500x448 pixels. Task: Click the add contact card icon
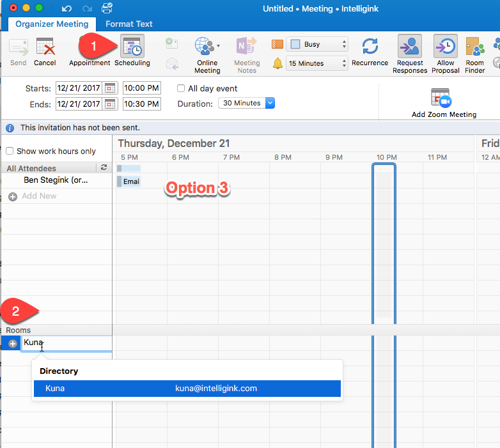point(171,43)
